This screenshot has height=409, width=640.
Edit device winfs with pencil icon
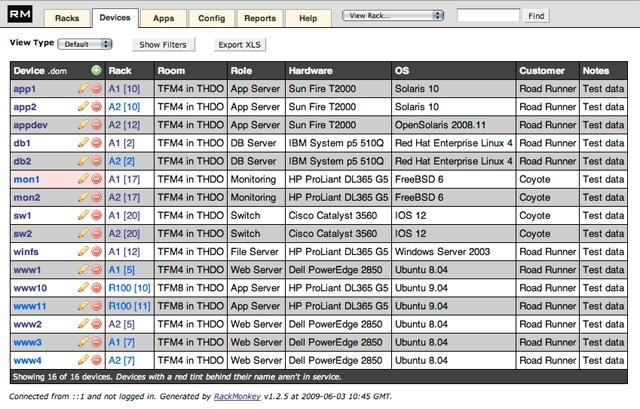pyautogui.click(x=83, y=251)
